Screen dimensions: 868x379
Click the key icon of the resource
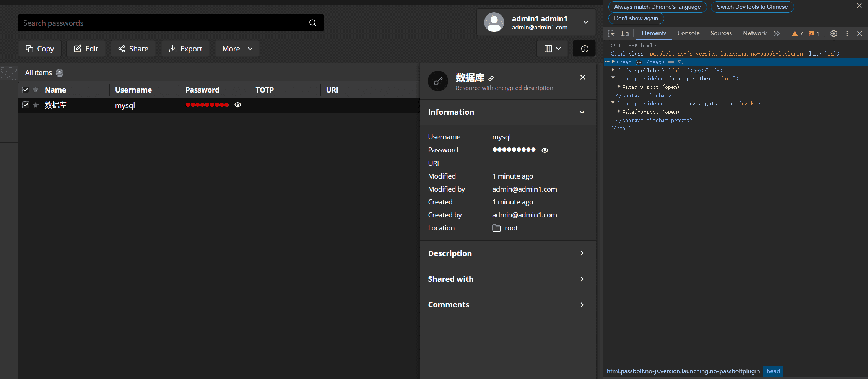pos(438,81)
